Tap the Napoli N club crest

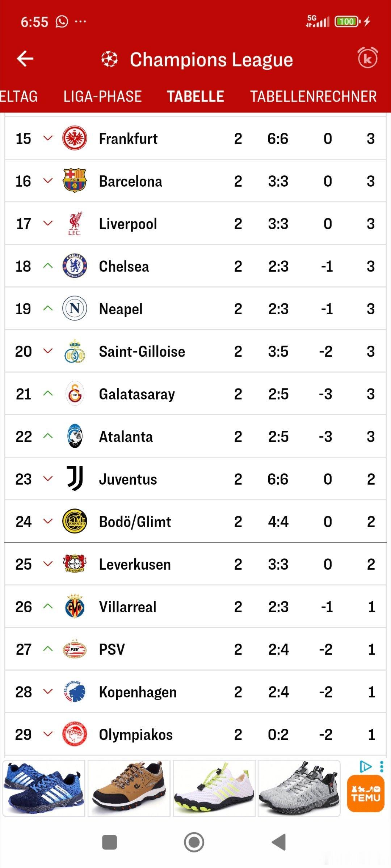[75, 309]
